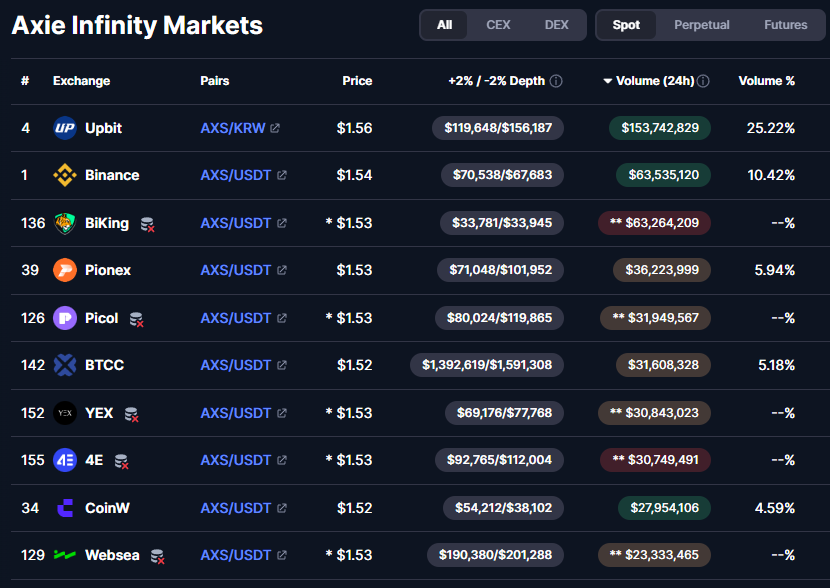Click external link icon on BiKing AXS/USDT
The width and height of the screenshot is (830, 588).
tap(282, 223)
